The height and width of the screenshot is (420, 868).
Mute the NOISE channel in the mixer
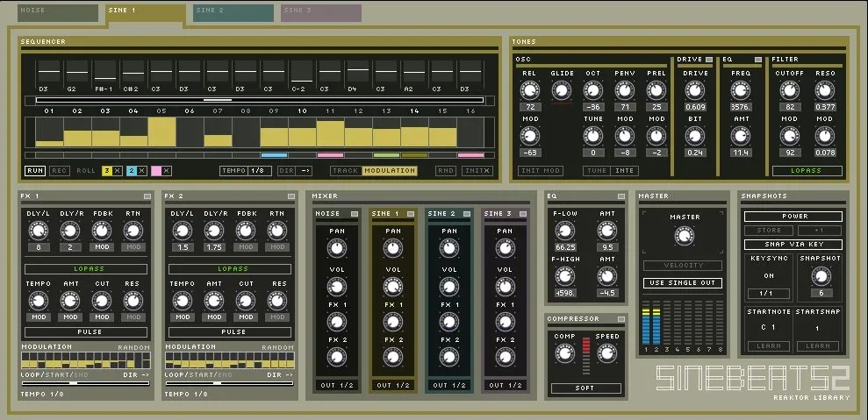[x=355, y=213]
